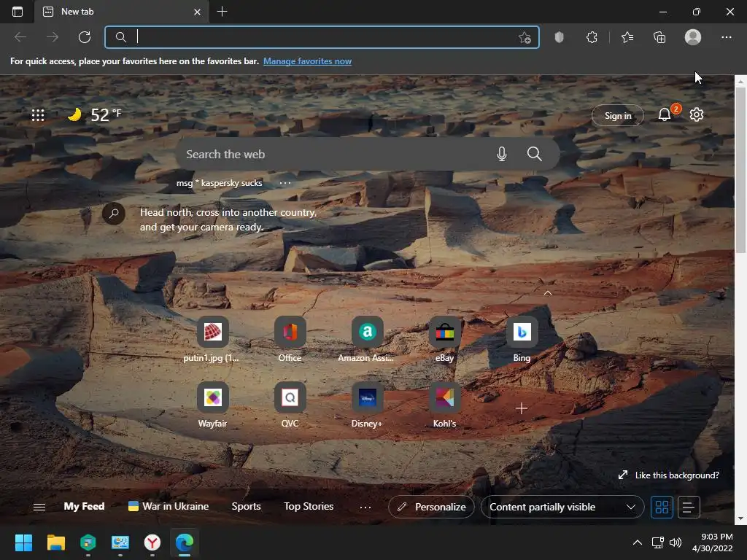Open the 9:03 PM clock calendar
This screenshot has width=747, height=560.
713,542
